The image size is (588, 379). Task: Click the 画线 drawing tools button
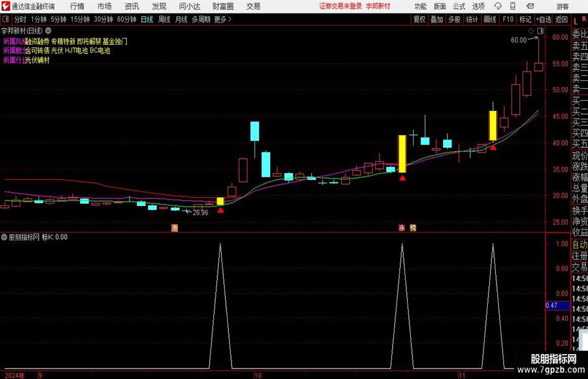(490, 19)
